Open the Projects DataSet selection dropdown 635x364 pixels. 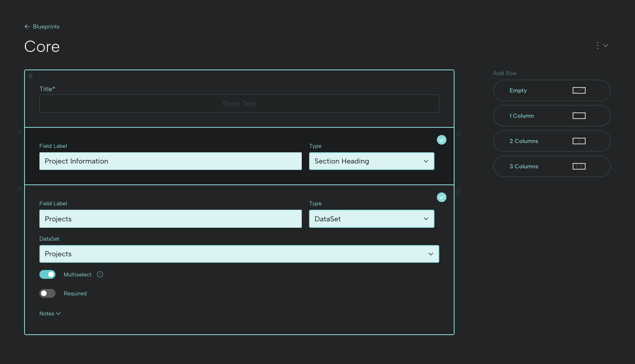(239, 254)
